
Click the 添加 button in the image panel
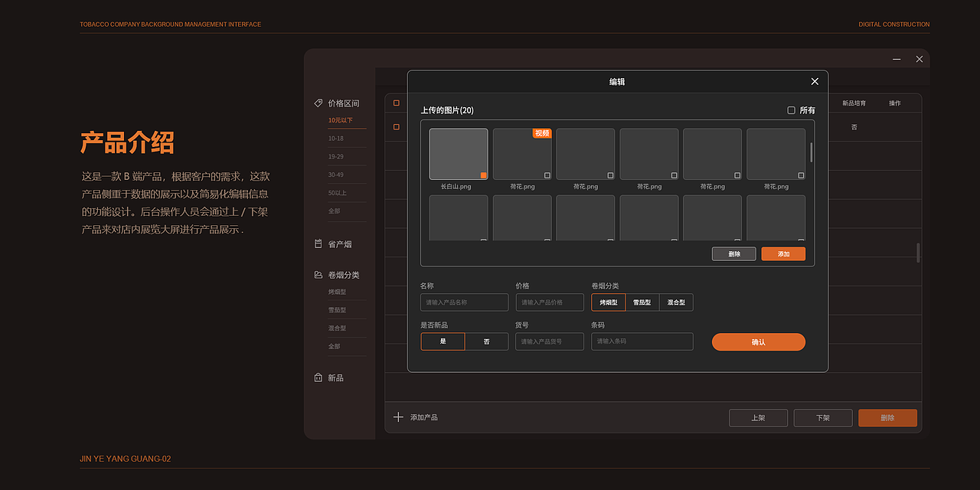click(782, 253)
